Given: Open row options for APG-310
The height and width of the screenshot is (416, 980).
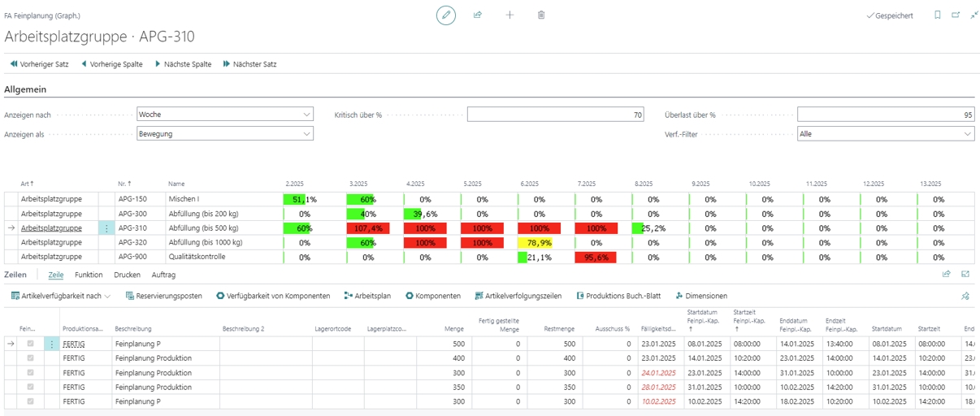Looking at the screenshot, I should click(x=106, y=228).
